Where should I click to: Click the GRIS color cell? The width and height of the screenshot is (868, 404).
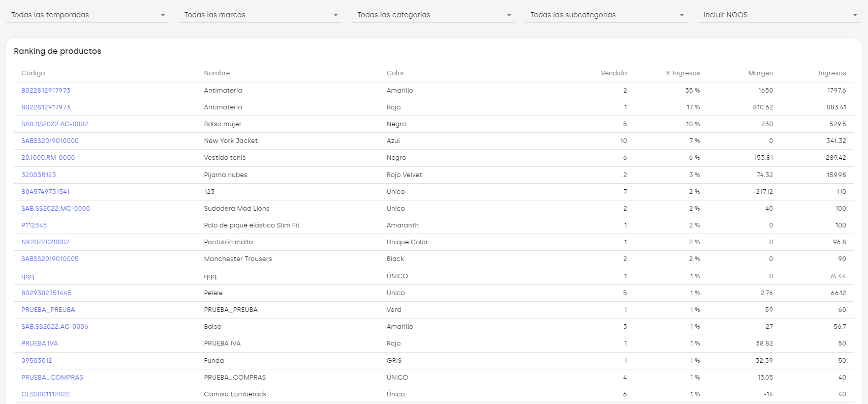tap(394, 360)
